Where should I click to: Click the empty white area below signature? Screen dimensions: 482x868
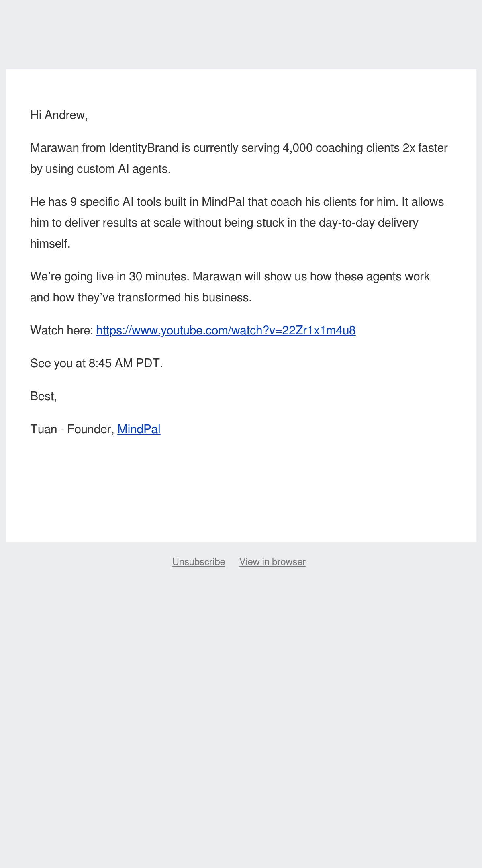pos(241,490)
